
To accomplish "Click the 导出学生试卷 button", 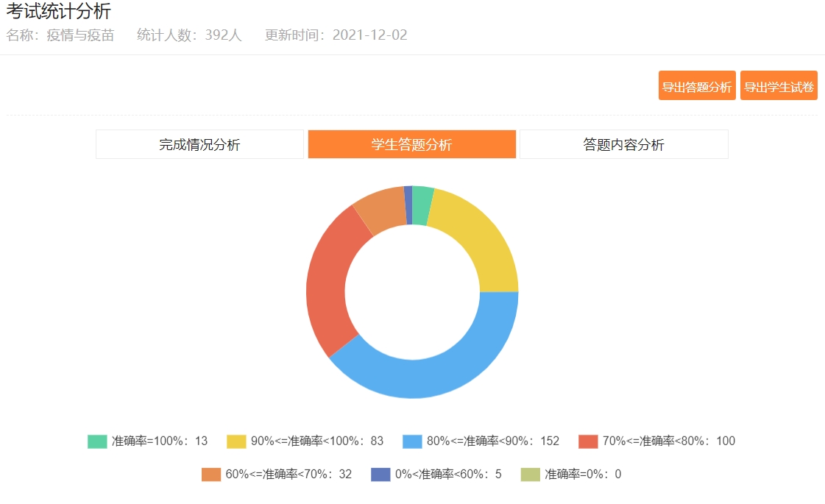I will (x=779, y=87).
